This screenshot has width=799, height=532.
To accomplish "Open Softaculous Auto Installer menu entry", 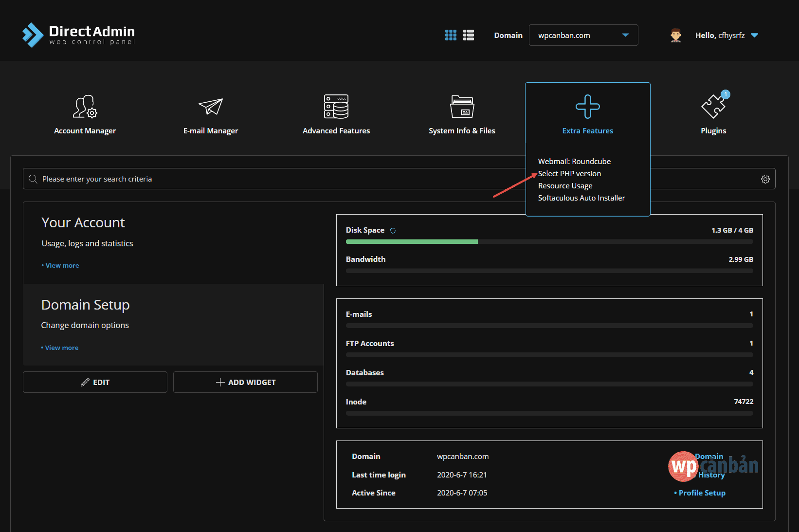I will coord(581,198).
